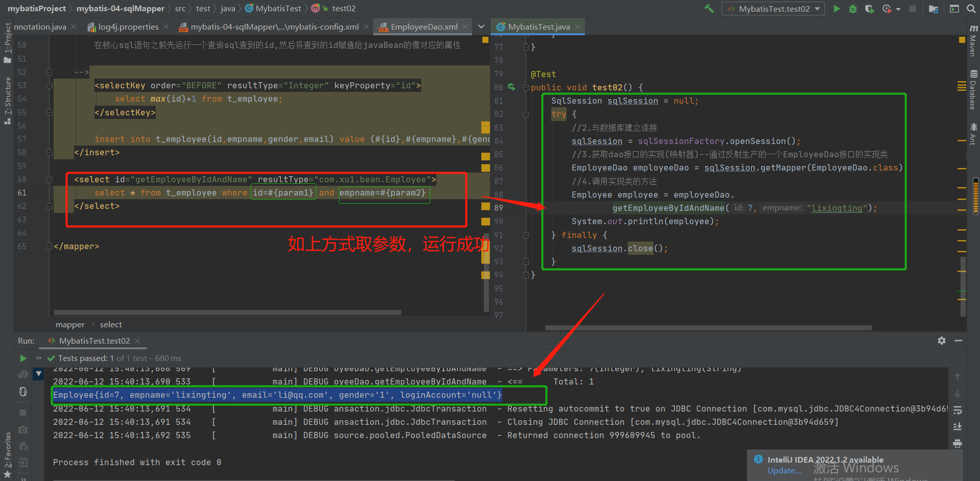Show hidden editor tabs dropdown
This screenshot has height=481, width=980.
[481, 27]
